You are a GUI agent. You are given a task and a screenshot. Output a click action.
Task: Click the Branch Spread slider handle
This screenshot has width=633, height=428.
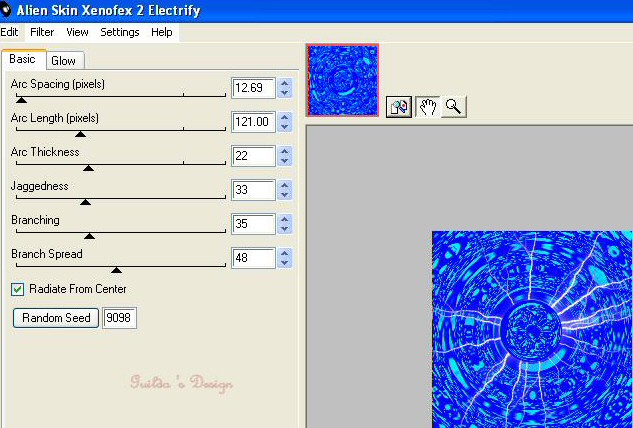tap(116, 270)
